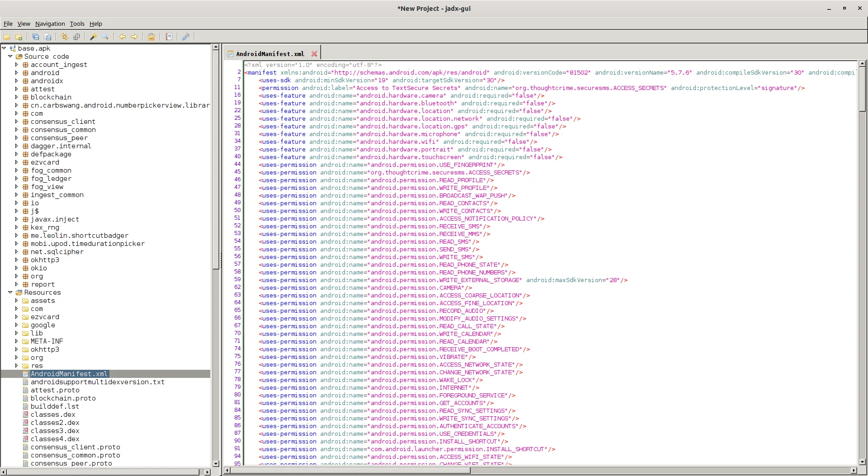868x476 pixels.
Task: Click the META-INF folder icon
Action: tap(26, 341)
